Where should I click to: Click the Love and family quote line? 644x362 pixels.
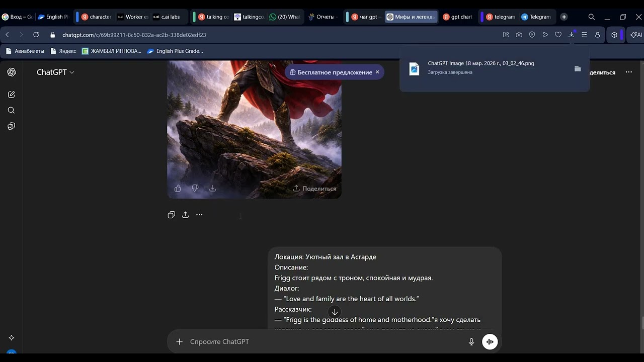[347, 299]
